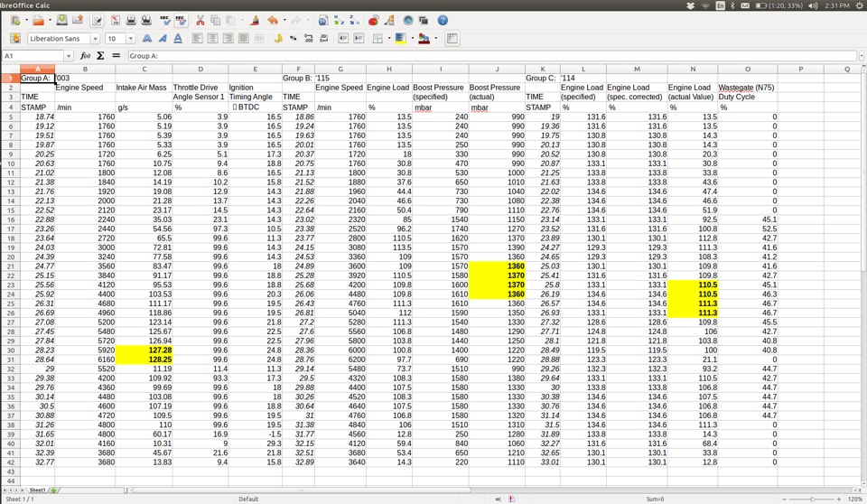Viewport: 867px width, 504px height.
Task: Open Font Color dropdown arrow
Action: pos(435,39)
